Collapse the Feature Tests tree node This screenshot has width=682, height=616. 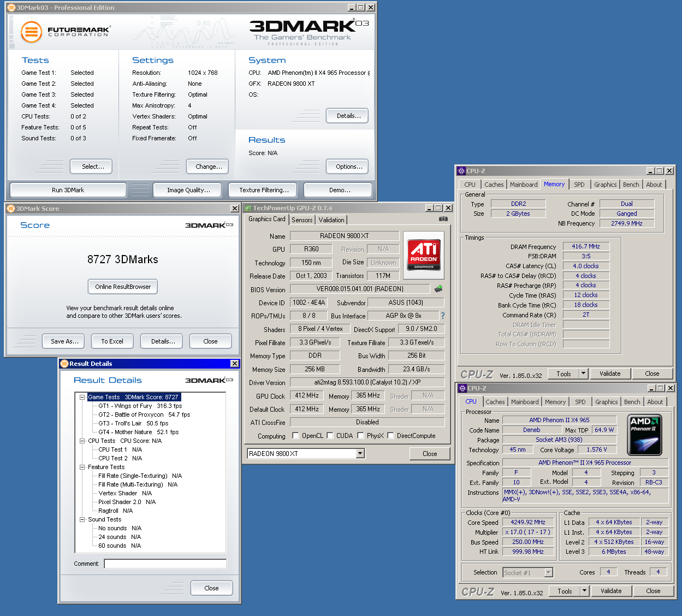point(82,467)
